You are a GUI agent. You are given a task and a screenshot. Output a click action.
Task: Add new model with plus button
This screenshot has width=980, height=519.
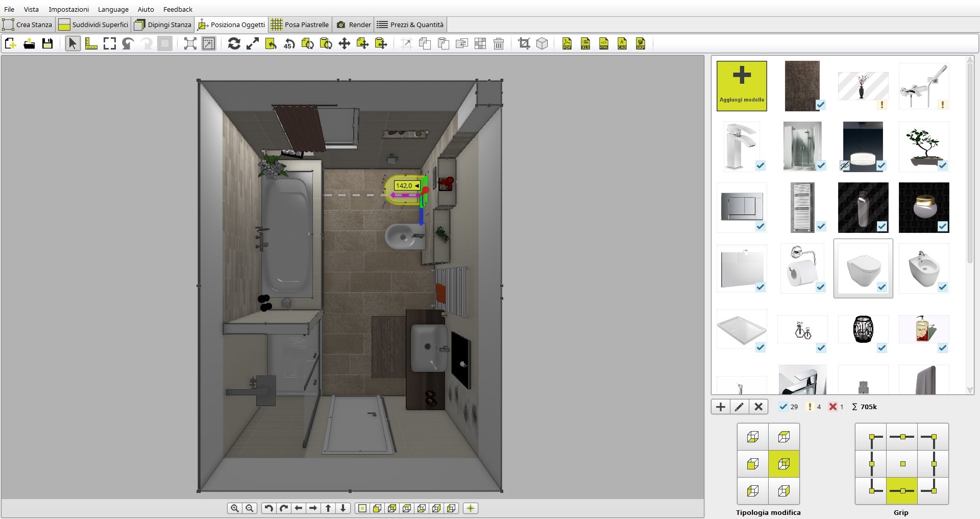721,407
